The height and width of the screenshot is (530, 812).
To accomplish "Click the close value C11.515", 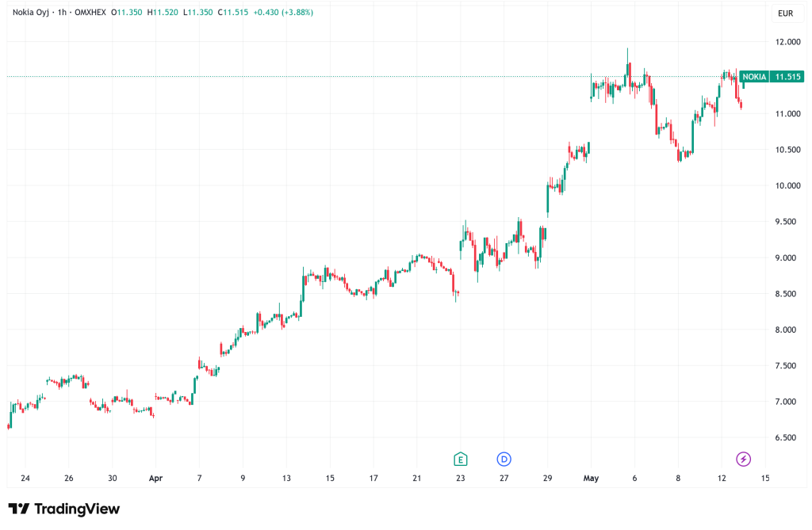I will pos(233,13).
